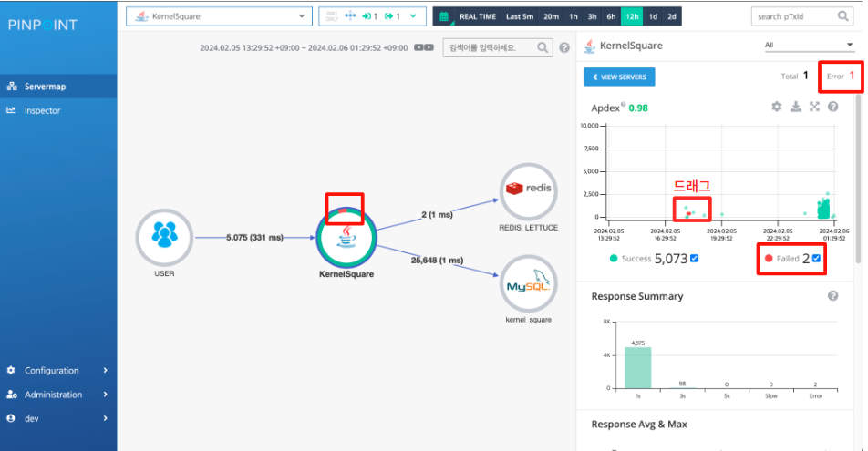The image size is (868, 451).
Task: Expand scatter chart to fullscreen
Action: [x=814, y=107]
